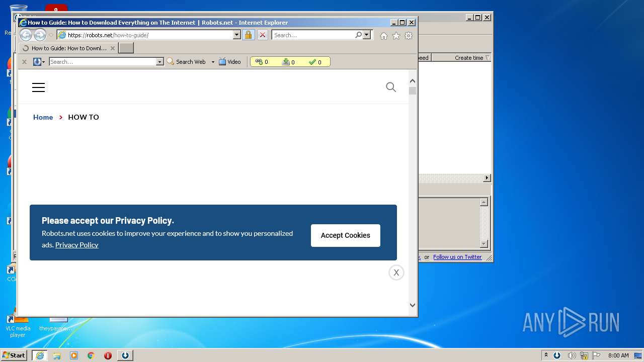Image resolution: width=644 pixels, height=362 pixels.
Task: Open the IE Tools gear icon
Action: pyautogui.click(x=409, y=36)
